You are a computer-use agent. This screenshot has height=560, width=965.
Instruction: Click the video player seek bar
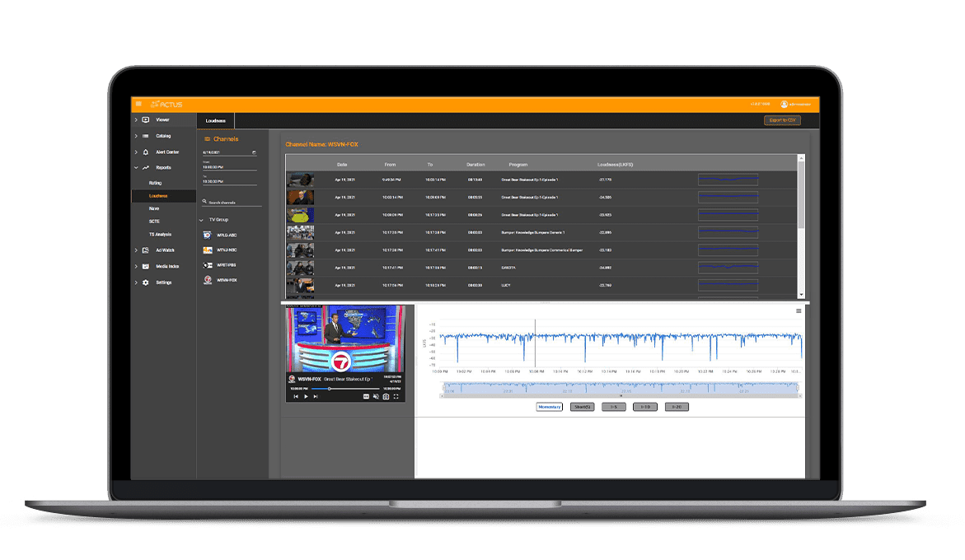(x=345, y=389)
